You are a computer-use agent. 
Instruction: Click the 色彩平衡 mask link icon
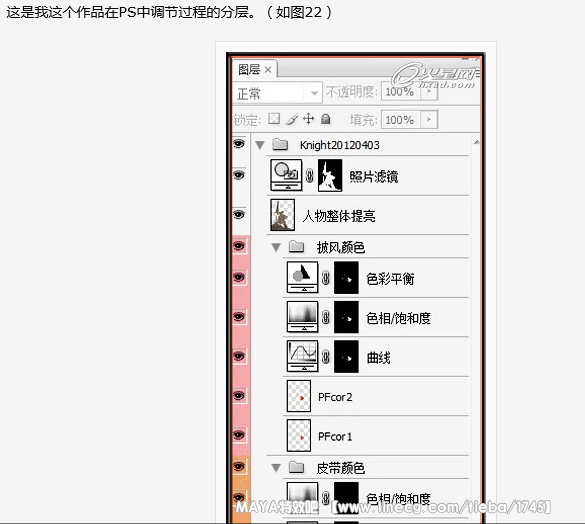326,278
